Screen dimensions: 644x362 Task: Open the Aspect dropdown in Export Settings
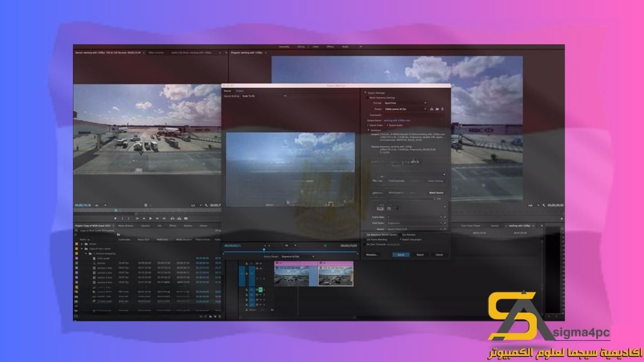tap(415, 229)
